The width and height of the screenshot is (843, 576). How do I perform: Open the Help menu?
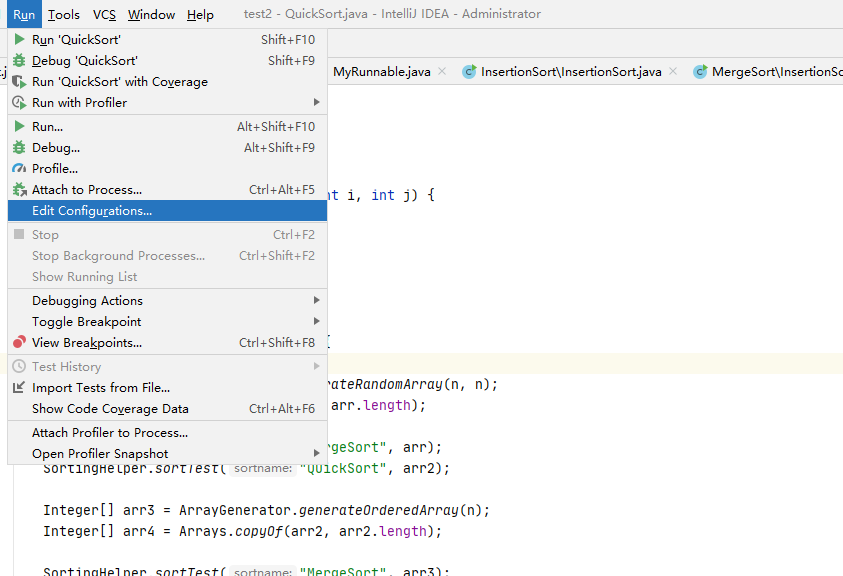pos(201,15)
